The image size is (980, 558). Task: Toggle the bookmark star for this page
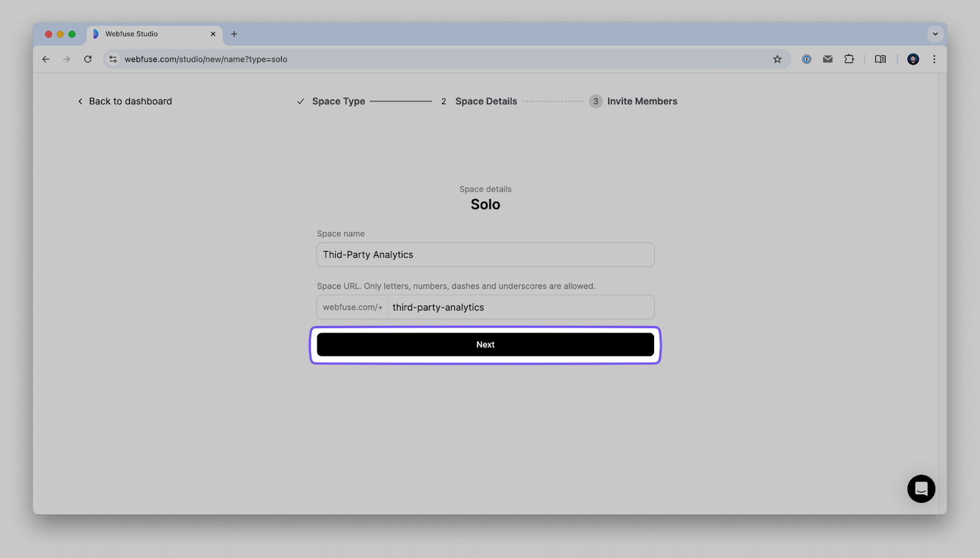(x=777, y=59)
